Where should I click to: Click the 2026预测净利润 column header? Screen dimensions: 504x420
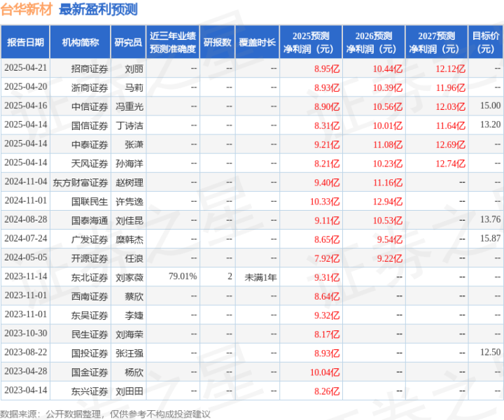pos(374,43)
